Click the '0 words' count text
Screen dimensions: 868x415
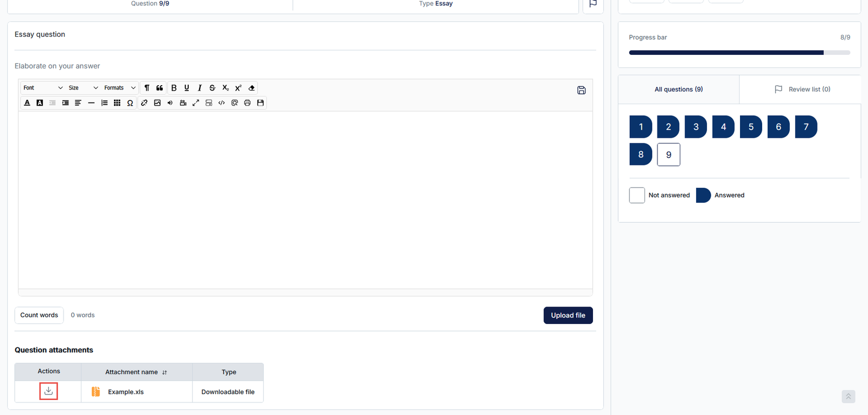(x=82, y=315)
